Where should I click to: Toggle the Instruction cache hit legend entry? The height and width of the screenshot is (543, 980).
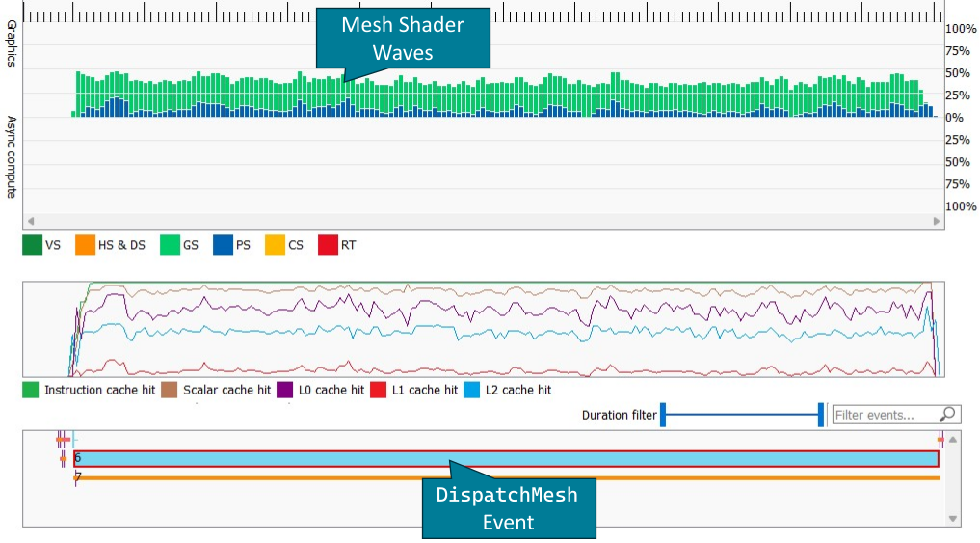32,391
